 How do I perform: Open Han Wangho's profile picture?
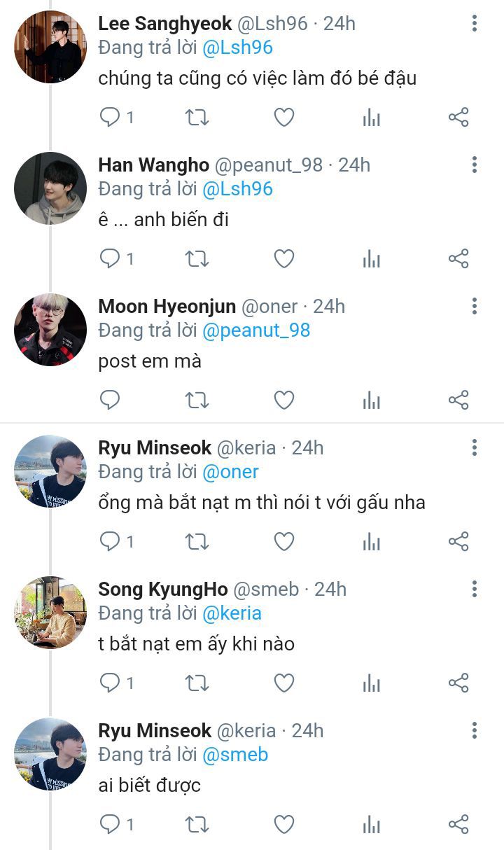point(50,188)
